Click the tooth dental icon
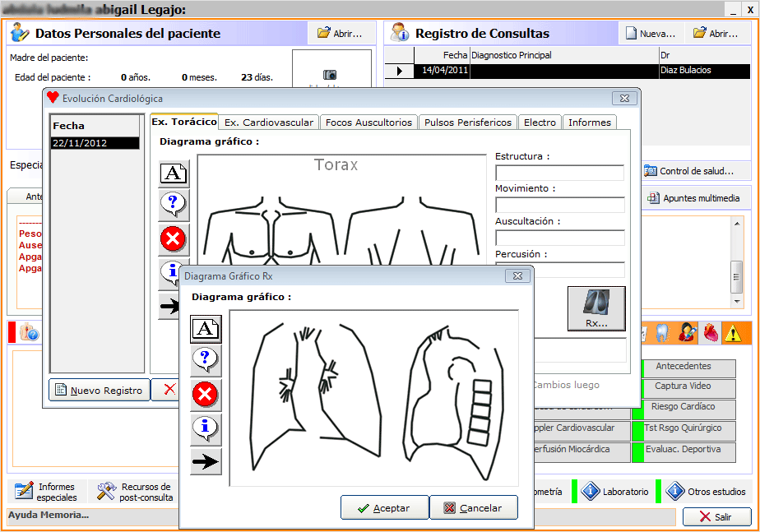The width and height of the screenshot is (760, 532). click(661, 332)
